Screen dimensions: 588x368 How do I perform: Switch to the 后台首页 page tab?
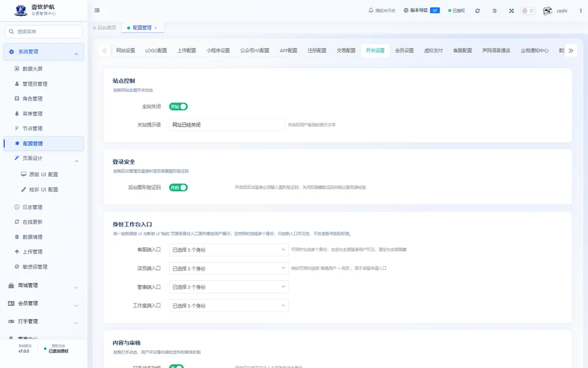105,28
